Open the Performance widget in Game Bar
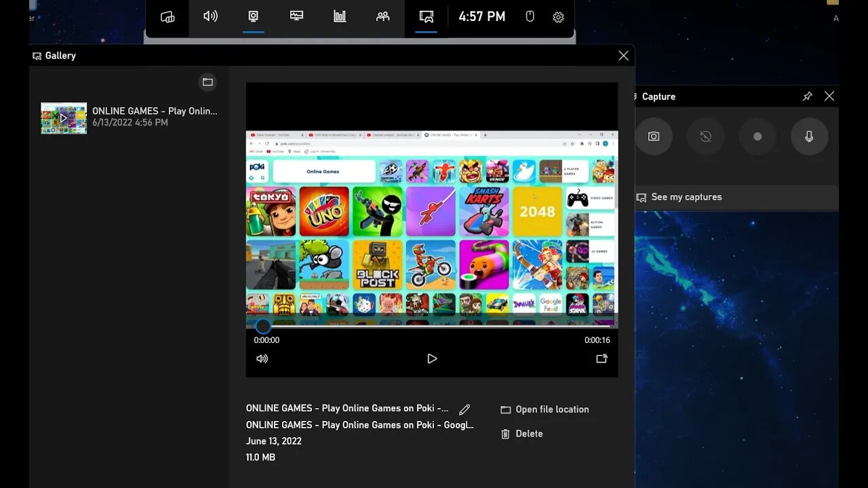Screen dimensions: 868x488 [x=296, y=16]
